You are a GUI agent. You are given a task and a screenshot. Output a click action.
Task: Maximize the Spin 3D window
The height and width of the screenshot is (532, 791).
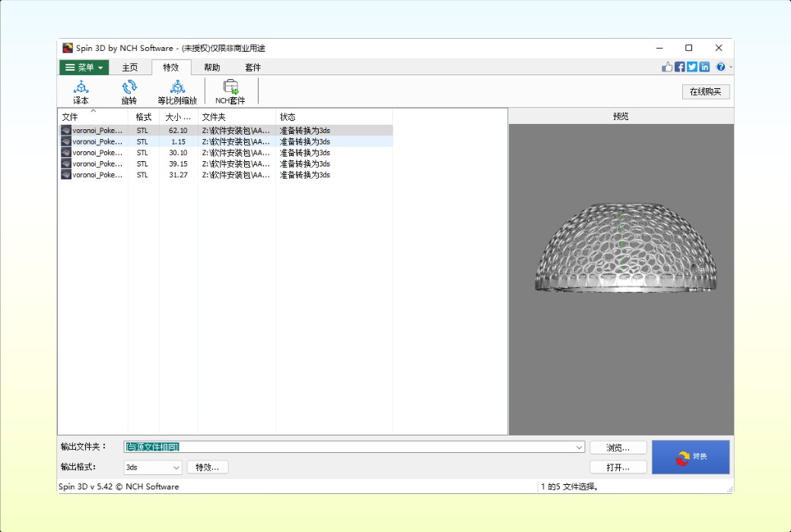(x=688, y=48)
